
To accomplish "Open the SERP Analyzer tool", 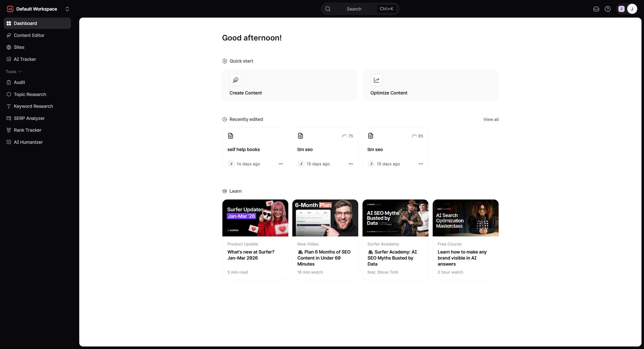I will pos(29,118).
